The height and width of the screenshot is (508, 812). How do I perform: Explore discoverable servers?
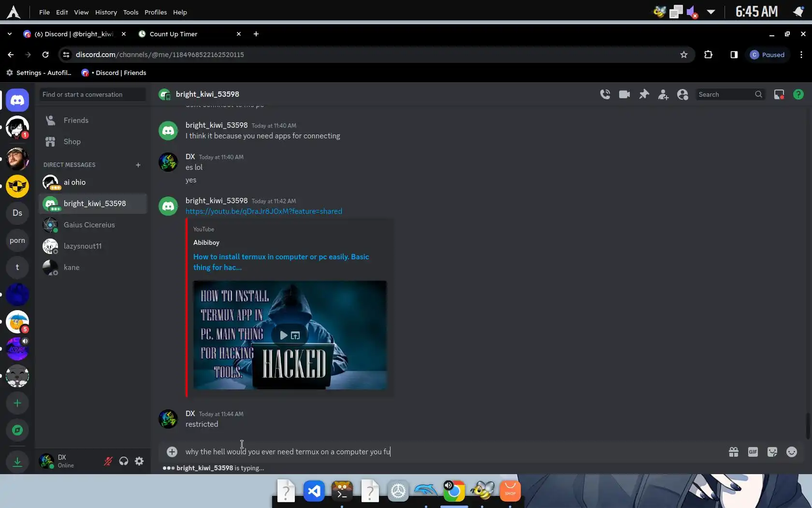(17, 430)
